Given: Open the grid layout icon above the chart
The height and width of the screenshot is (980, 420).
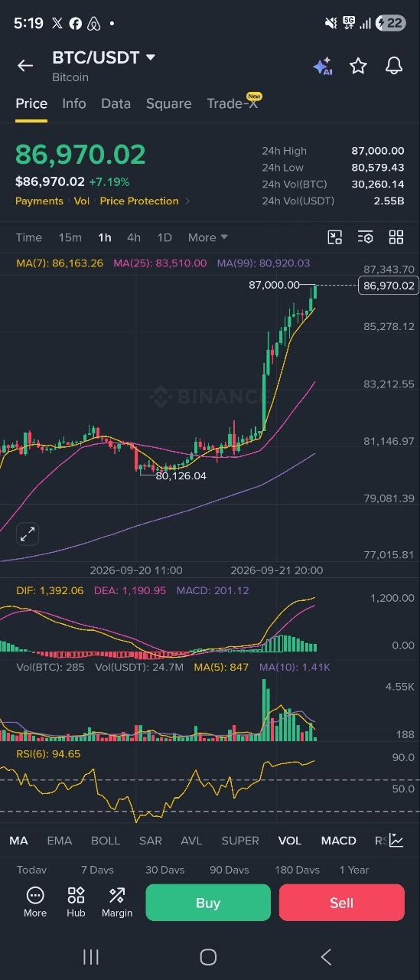Looking at the screenshot, I should click(x=396, y=237).
